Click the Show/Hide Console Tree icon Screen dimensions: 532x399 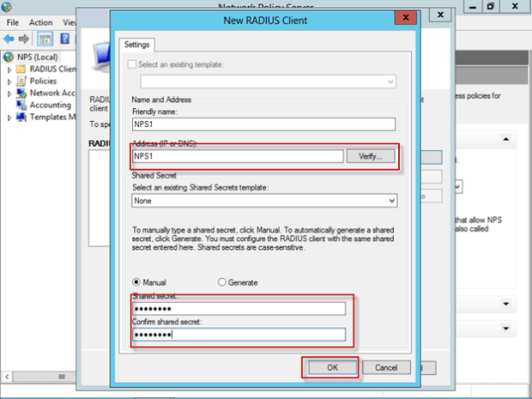(x=45, y=39)
